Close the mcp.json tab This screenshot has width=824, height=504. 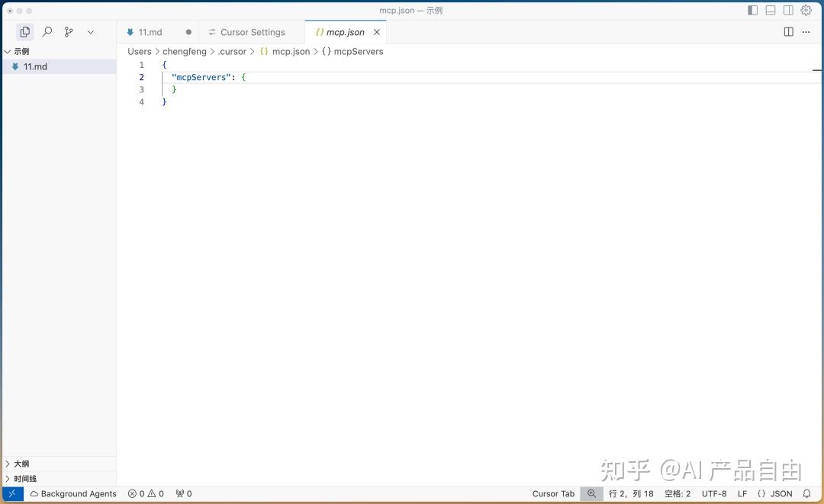coord(377,32)
